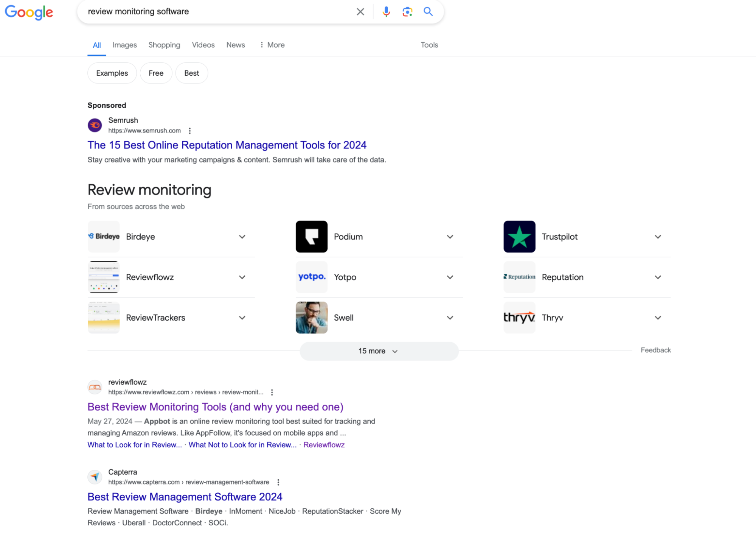Expand the Thryv entry chevron
The image size is (756, 536).
pyautogui.click(x=658, y=318)
